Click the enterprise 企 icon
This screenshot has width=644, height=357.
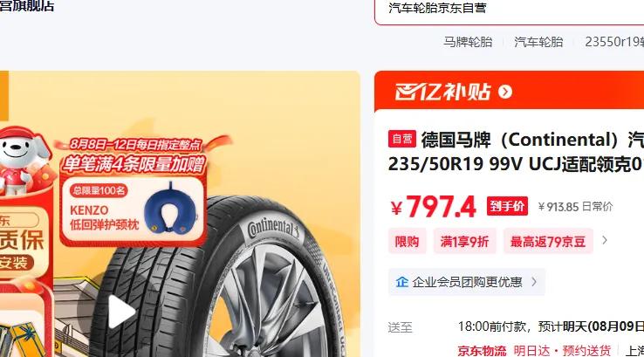coord(401,282)
